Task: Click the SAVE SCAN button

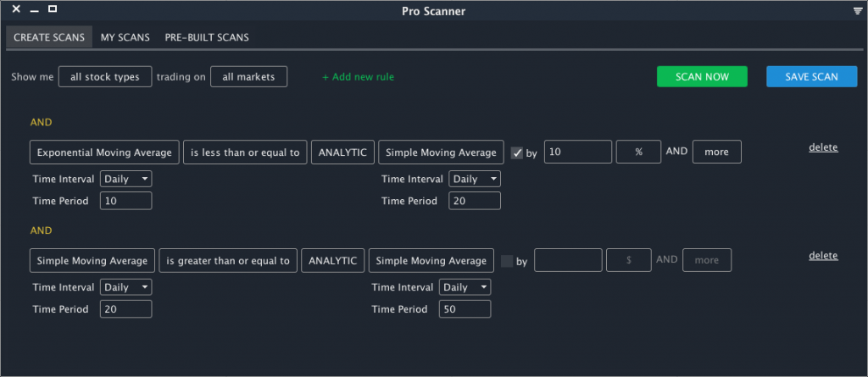Action: 811,77
